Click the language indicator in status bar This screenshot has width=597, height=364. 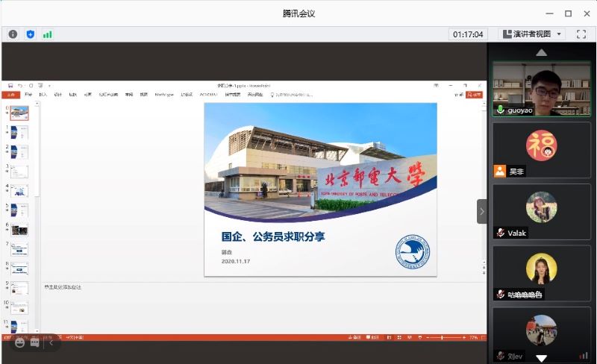[75, 337]
